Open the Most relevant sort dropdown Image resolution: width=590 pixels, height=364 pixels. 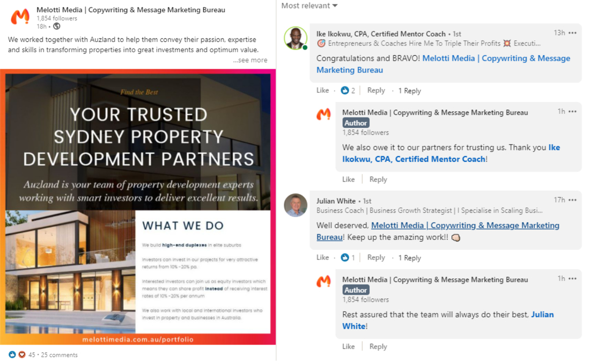coord(309,6)
